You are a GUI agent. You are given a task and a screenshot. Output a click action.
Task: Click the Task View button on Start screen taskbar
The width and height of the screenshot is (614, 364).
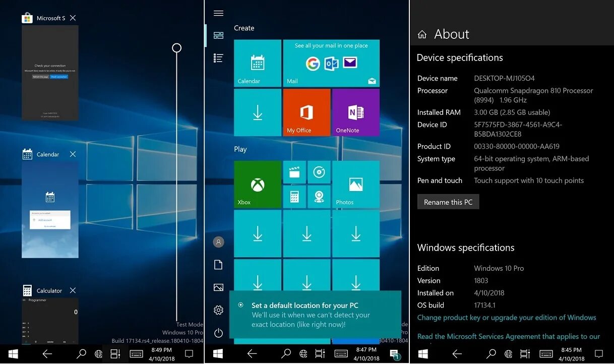[x=320, y=354]
